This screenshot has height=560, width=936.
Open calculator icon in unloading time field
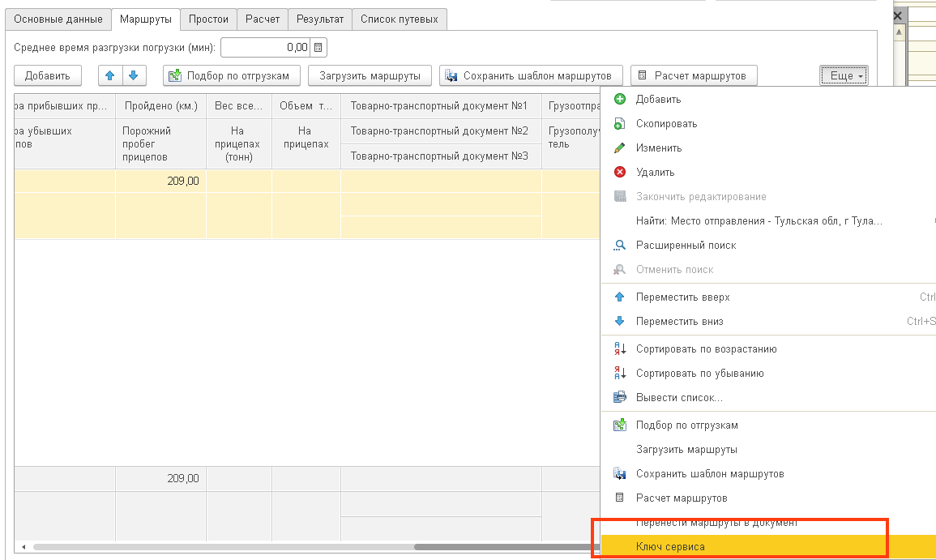pos(318,48)
